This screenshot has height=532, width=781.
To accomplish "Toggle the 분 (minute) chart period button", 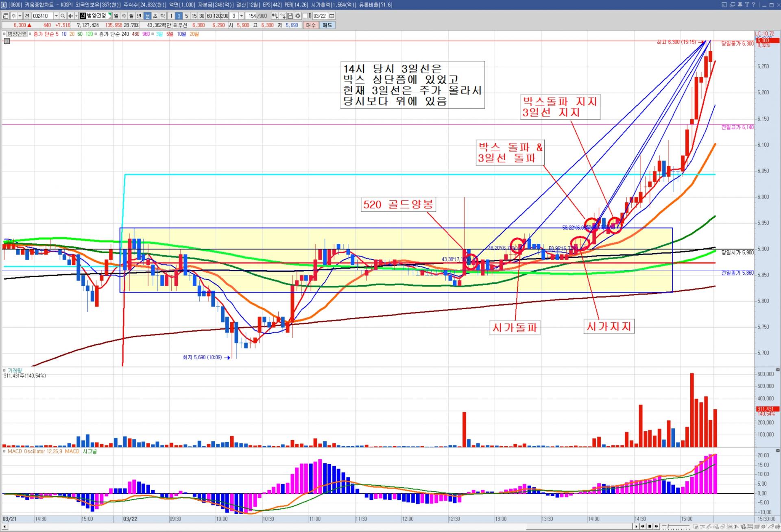I will (x=147, y=16).
